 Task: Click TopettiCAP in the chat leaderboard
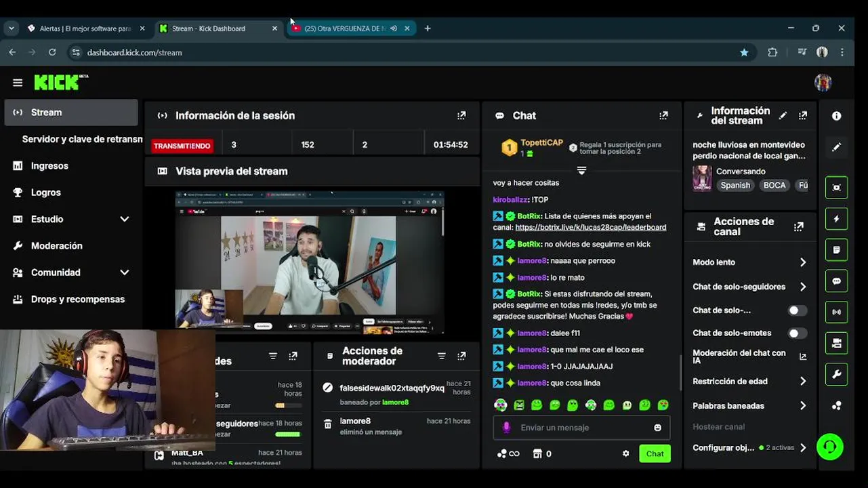[x=541, y=143]
